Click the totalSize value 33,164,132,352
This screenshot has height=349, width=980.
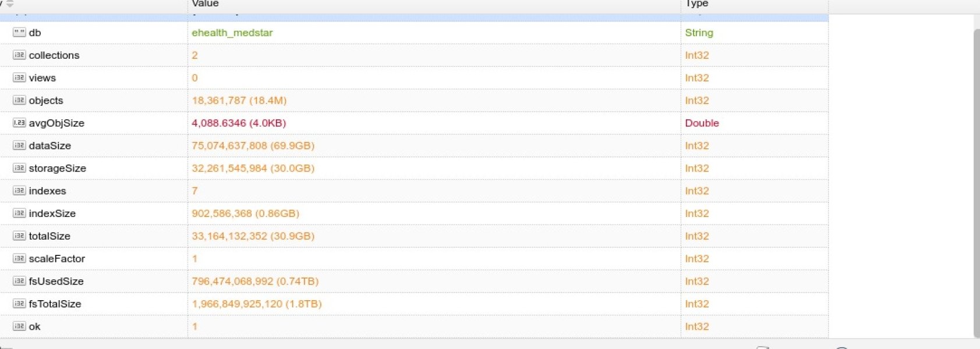pyautogui.click(x=253, y=236)
